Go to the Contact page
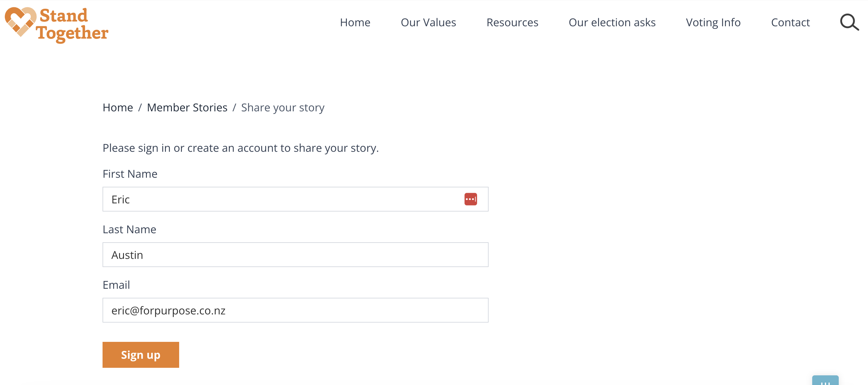This screenshot has height=385, width=868. [790, 22]
